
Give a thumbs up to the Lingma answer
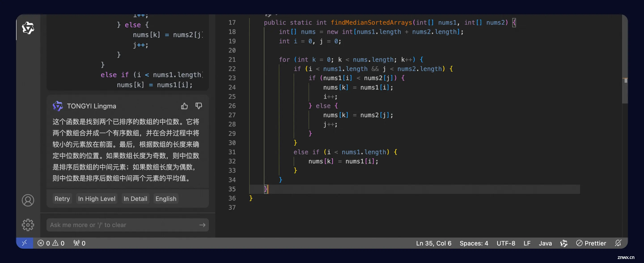click(184, 106)
